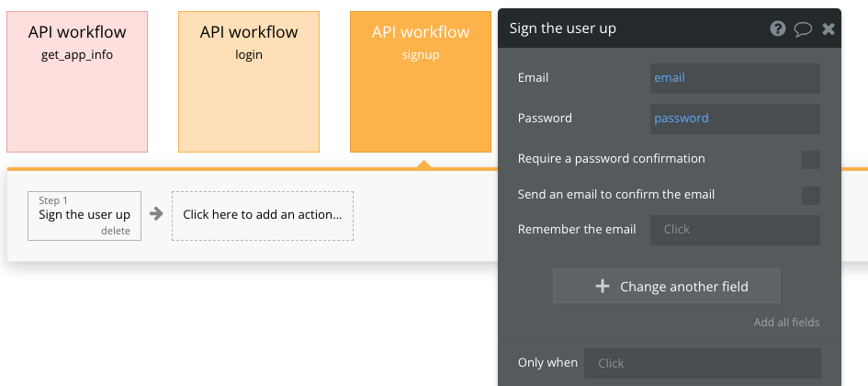868x386 pixels.
Task: Select Step 1 Sign the user up
Action: (84, 214)
